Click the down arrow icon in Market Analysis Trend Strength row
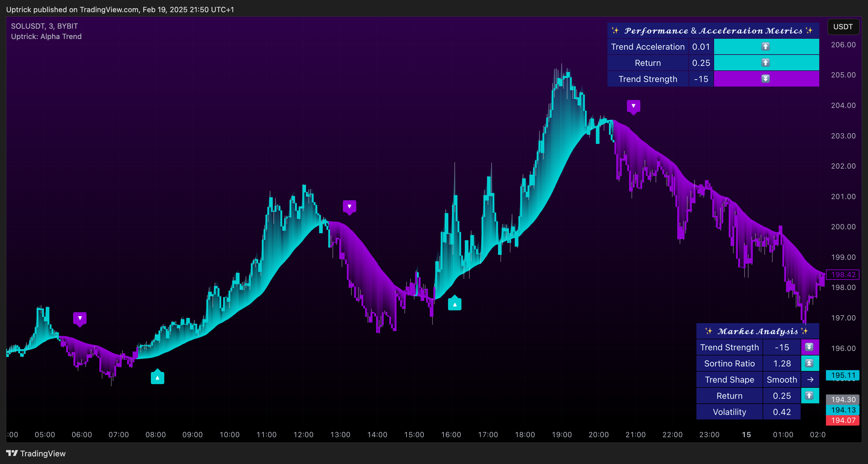The width and height of the screenshot is (868, 464). click(809, 347)
